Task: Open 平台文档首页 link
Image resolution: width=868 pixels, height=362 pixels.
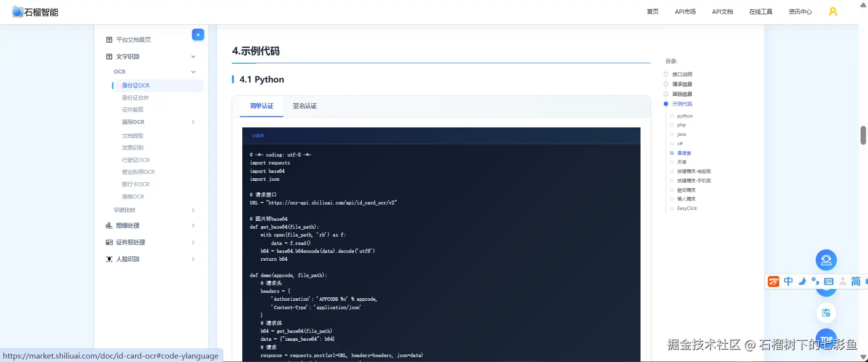Action: [x=133, y=40]
